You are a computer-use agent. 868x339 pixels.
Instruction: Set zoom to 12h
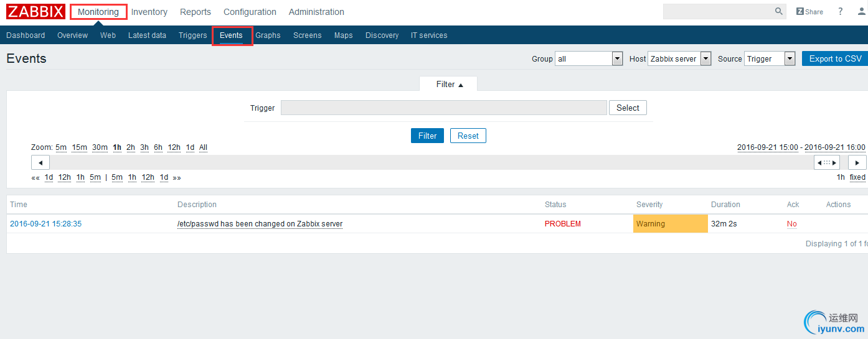(174, 147)
